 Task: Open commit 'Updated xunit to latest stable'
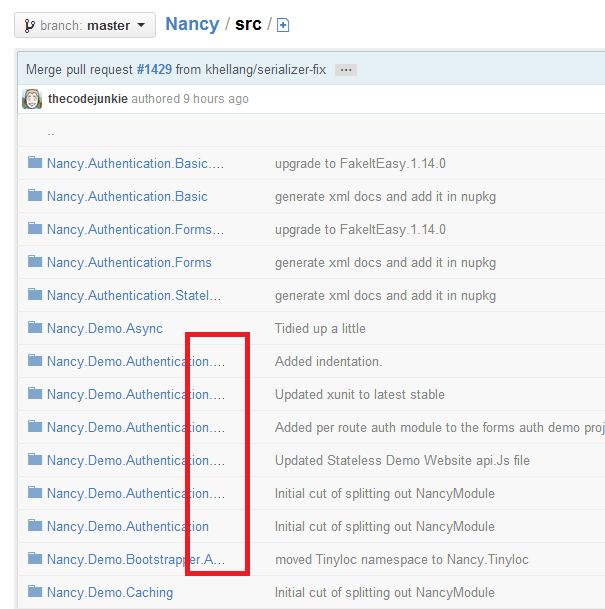360,395
